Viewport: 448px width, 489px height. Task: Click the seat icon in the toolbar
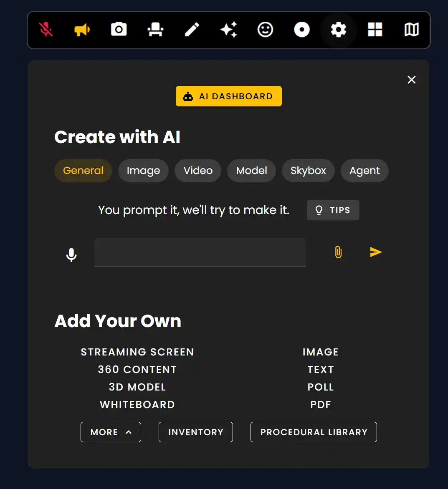155,30
